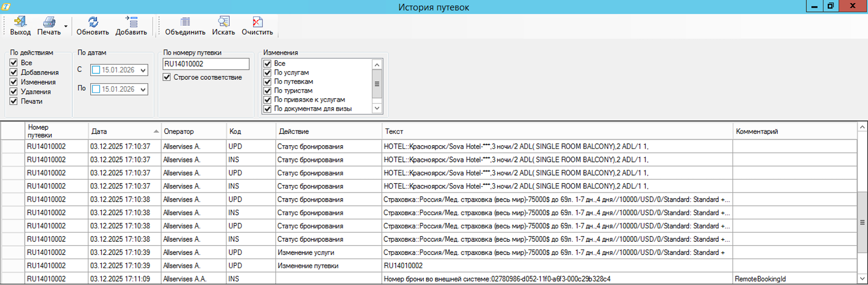This screenshot has height=285, width=868.
Task: Click the voucher number input field
Action: (x=206, y=64)
